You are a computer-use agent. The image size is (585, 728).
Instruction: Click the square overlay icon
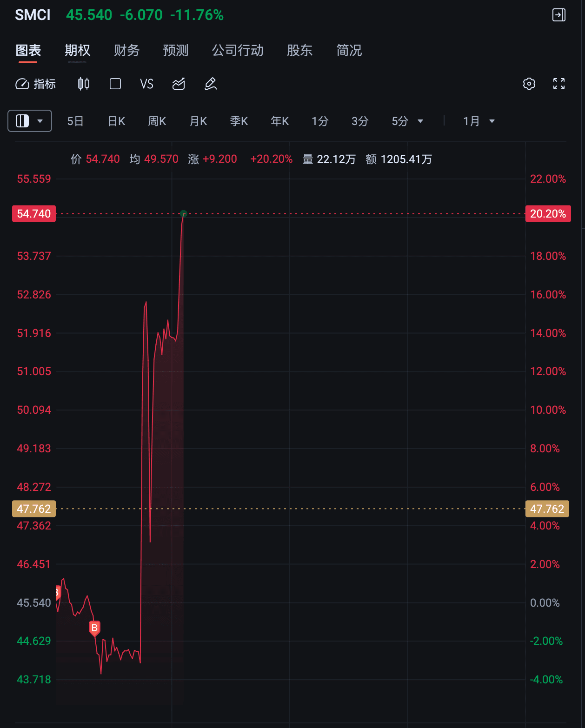coord(115,84)
